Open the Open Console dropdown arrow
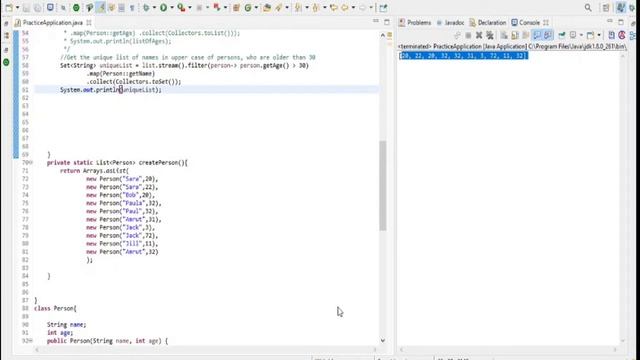640x360 pixels. click(x=599, y=36)
